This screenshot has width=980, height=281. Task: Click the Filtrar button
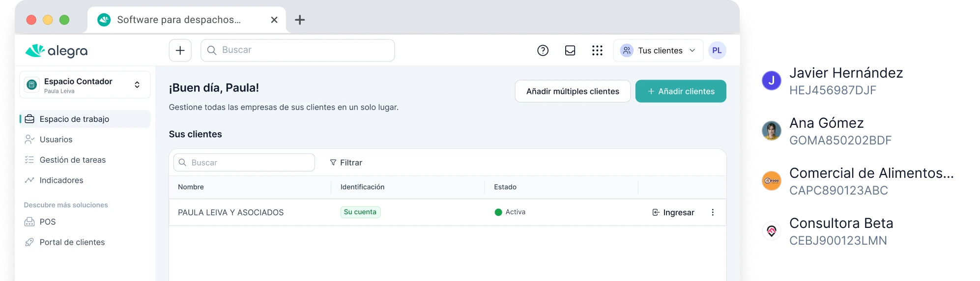[346, 163]
